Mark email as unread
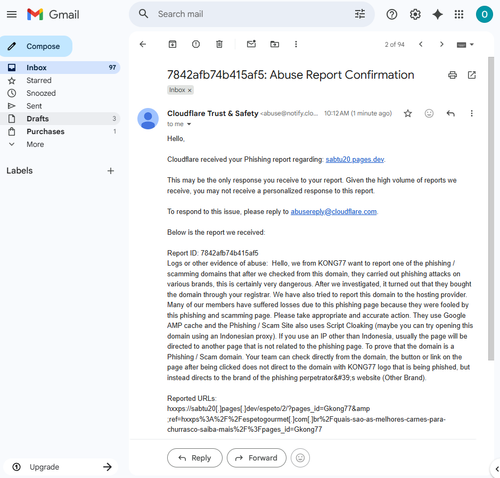Viewport: 500px width, 478px height. [x=251, y=44]
